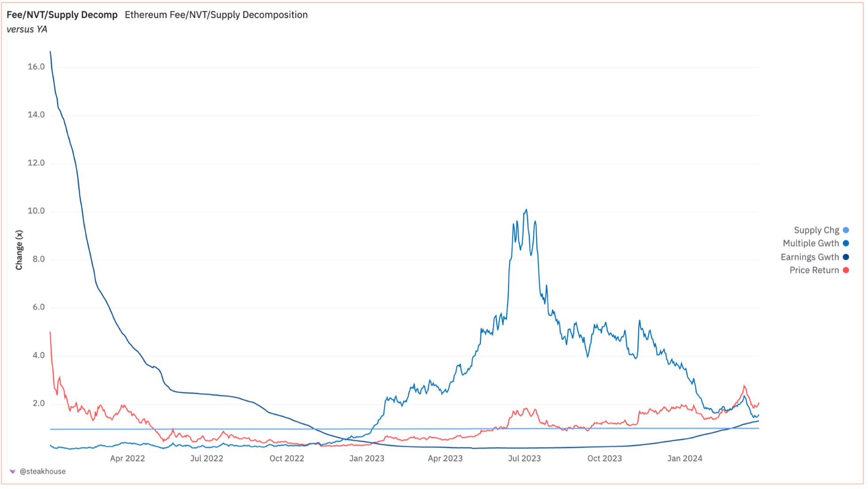This screenshot has width=868, height=489.
Task: Click the Jan 2024 x-axis label
Action: (684, 458)
